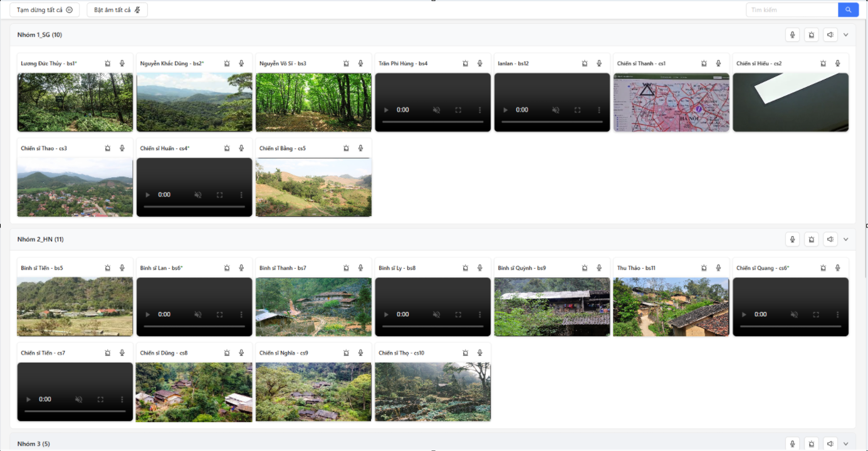Collapse the Nhóm 2_HN group chevron
Viewport: 868px width, 451px height.
pos(845,239)
